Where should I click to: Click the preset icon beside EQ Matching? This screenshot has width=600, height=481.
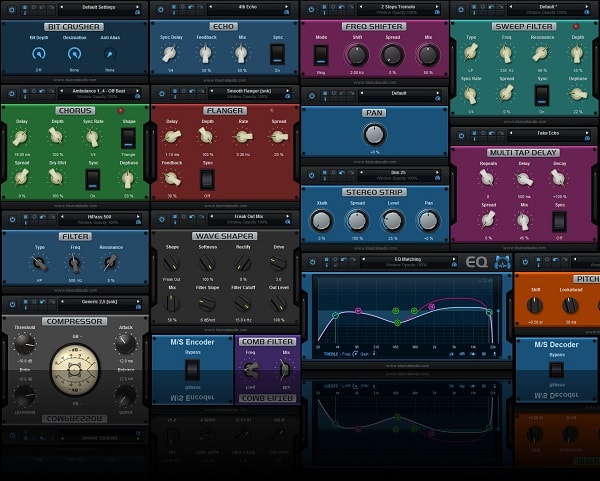tap(454, 264)
